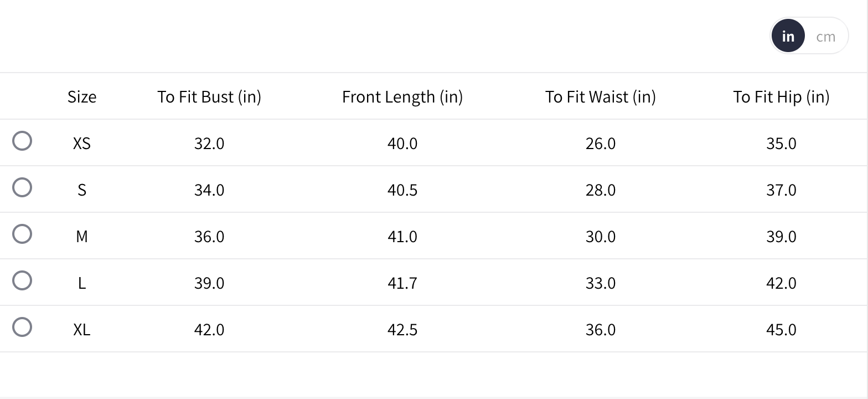Click bust value 39.0 in L row

tap(209, 283)
